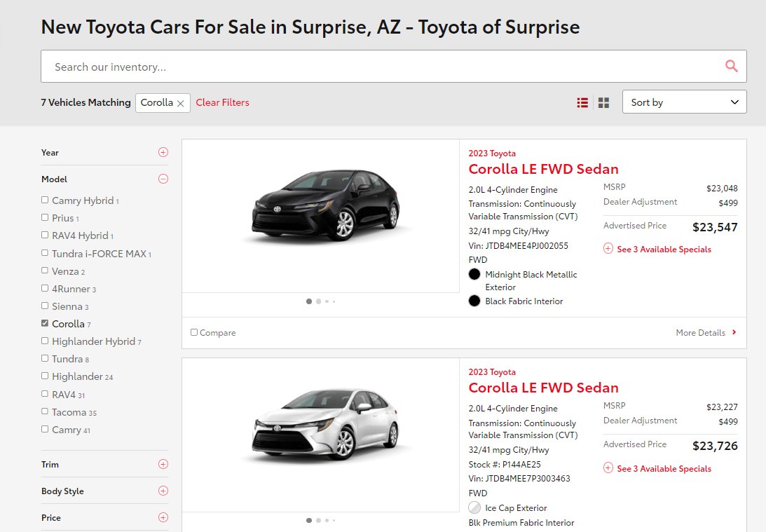This screenshot has width=766, height=532.
Task: Click the Black Fabric Interior swatch
Action: tap(474, 301)
